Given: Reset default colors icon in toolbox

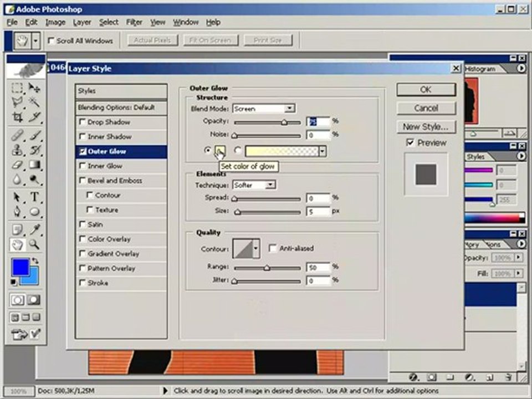Looking at the screenshot, I should 13,282.
